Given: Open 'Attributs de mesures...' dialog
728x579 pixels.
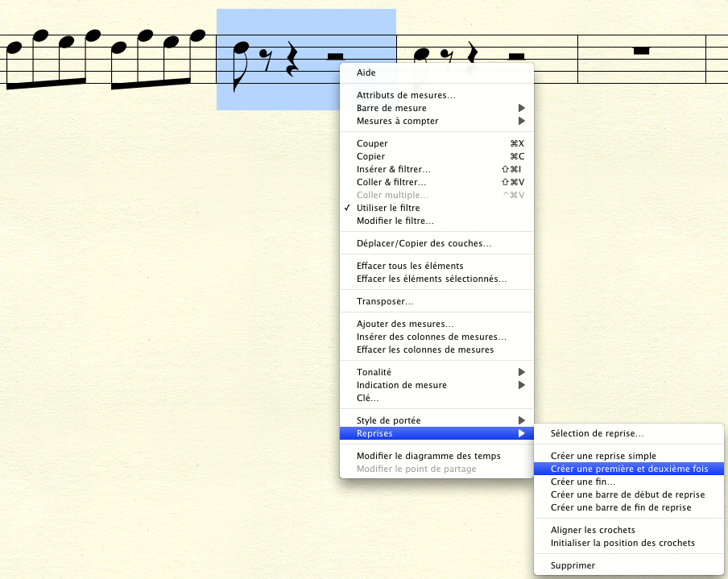Looking at the screenshot, I should tap(406, 95).
